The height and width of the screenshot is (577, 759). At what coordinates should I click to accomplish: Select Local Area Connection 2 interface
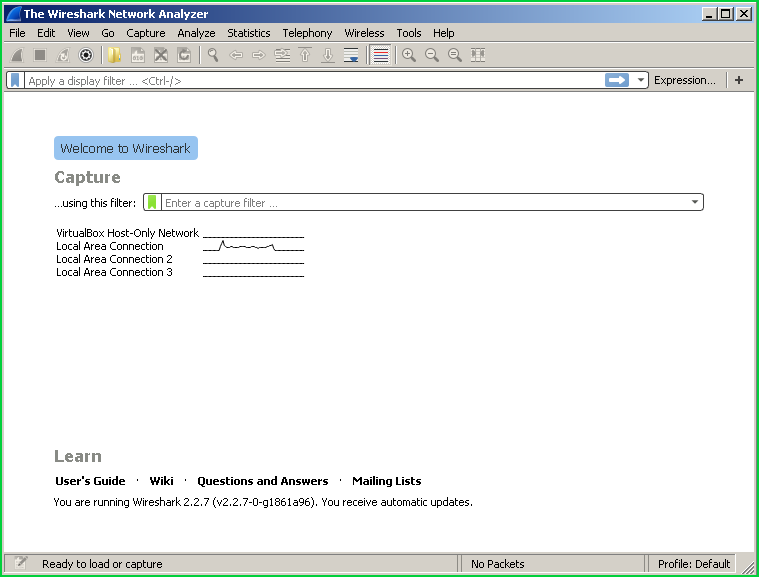pos(114,259)
